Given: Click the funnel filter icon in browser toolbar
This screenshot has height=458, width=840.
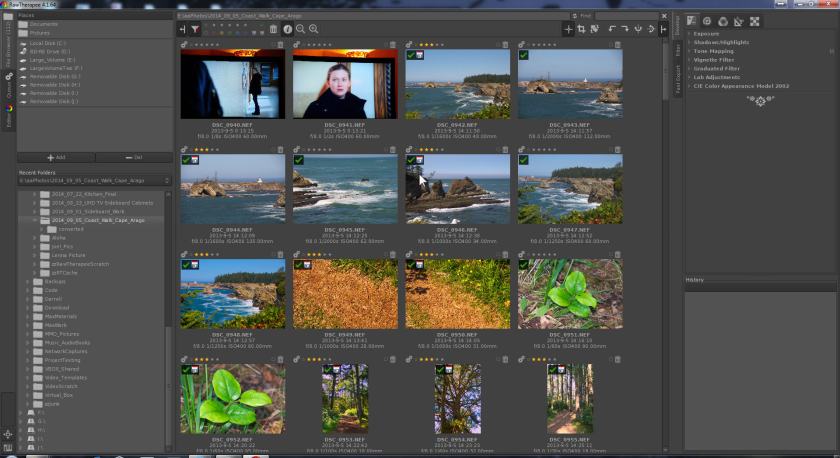Looking at the screenshot, I should [196, 29].
